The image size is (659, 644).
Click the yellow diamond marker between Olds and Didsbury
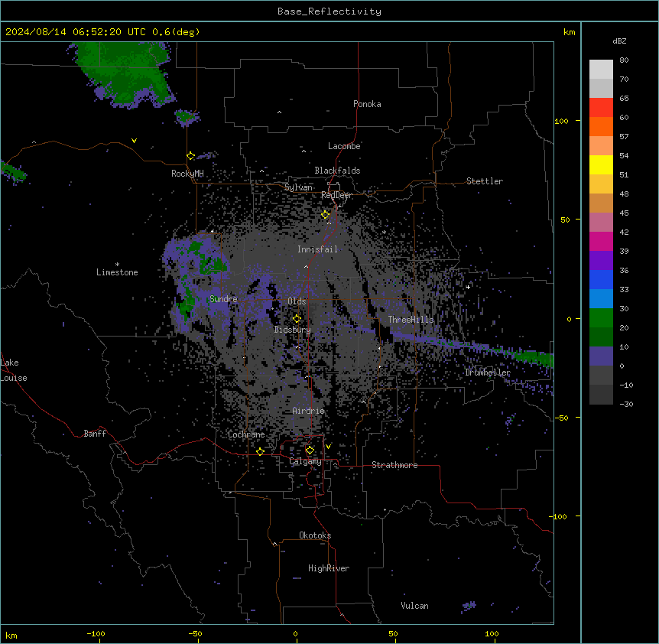point(297,319)
